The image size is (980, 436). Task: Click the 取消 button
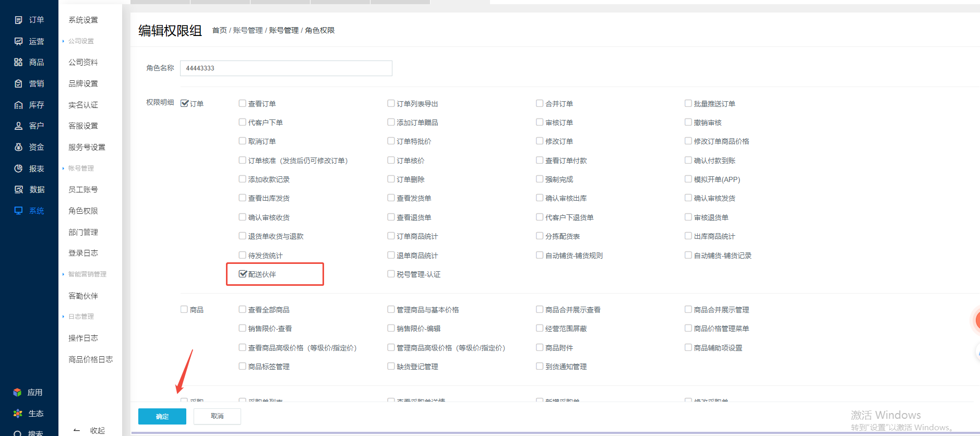click(x=217, y=416)
